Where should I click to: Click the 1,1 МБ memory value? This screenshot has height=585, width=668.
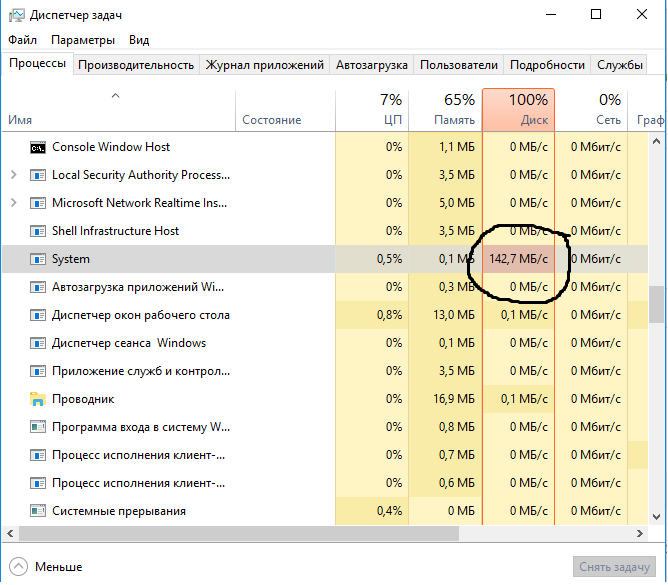[457, 147]
